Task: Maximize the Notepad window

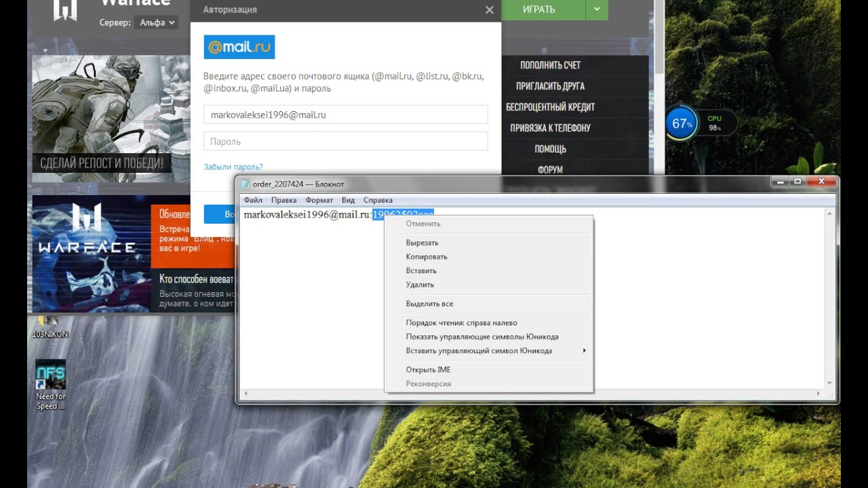Action: click(798, 182)
